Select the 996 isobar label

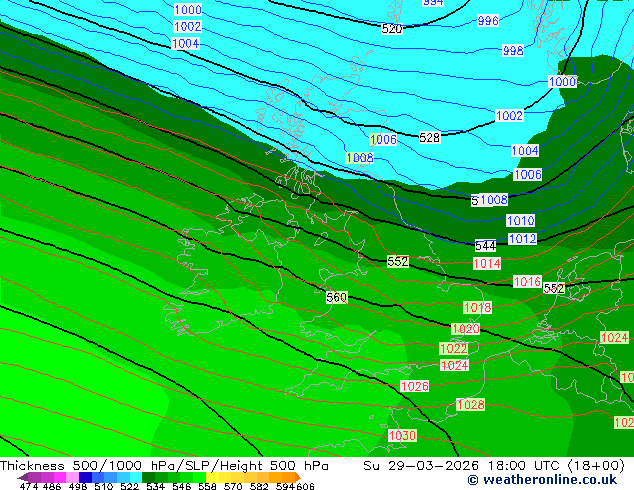488,21
